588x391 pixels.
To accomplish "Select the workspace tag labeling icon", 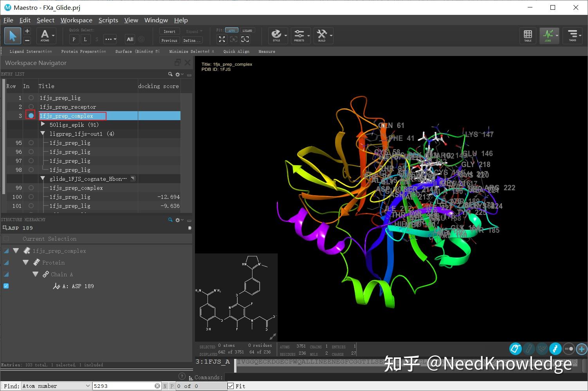I will (x=515, y=349).
